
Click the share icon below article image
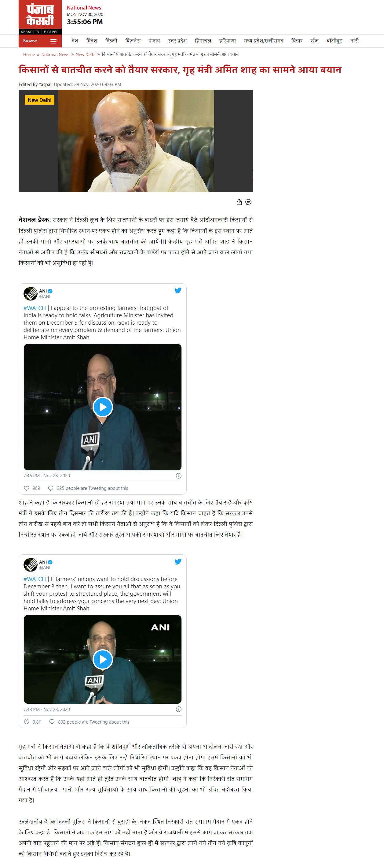tap(239, 202)
